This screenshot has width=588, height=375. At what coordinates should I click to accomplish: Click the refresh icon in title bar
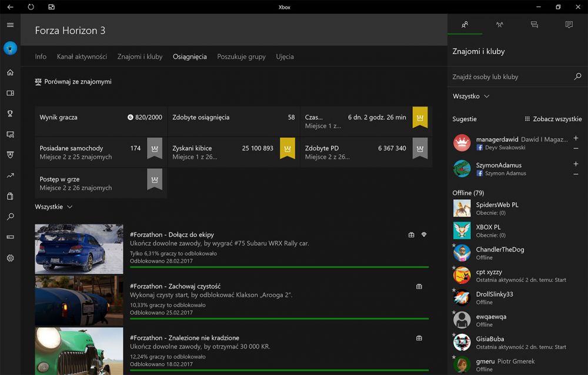point(31,6)
